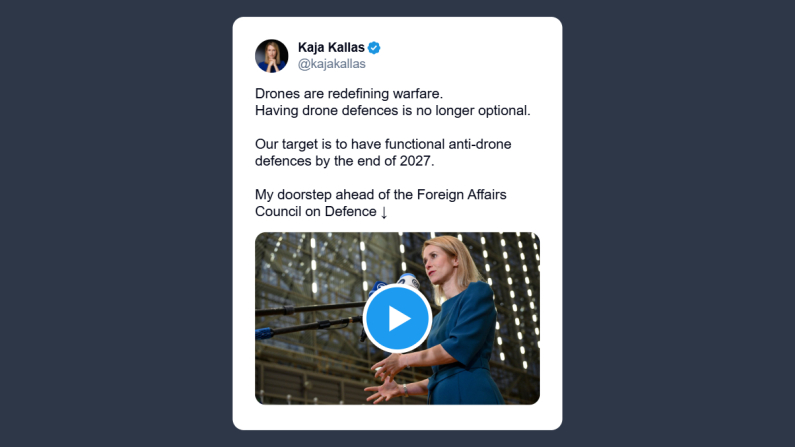Click the blue dress in the video thumbnail
795x447 pixels.
(x=464, y=345)
